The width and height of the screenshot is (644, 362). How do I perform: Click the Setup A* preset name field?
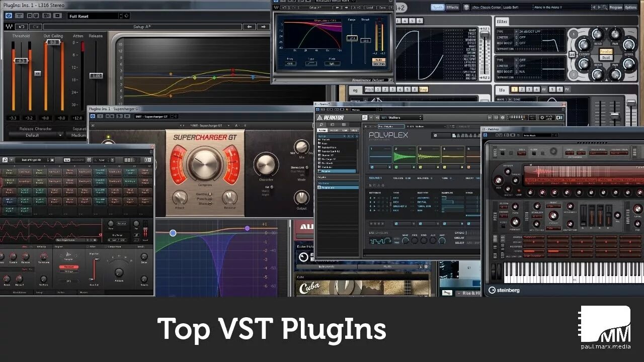pos(142,27)
